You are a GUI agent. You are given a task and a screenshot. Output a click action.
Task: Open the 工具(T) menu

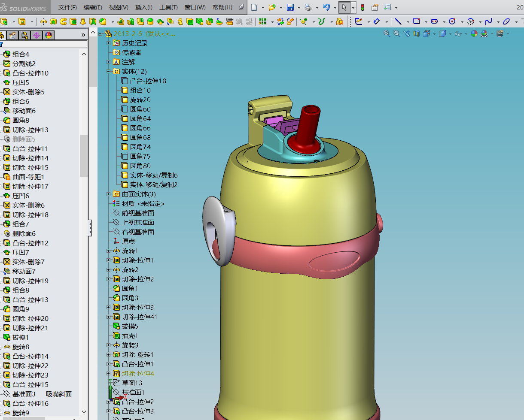[168, 7]
